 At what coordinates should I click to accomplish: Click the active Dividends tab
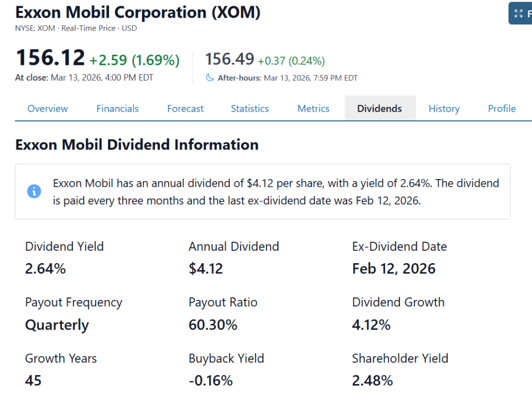click(x=380, y=108)
